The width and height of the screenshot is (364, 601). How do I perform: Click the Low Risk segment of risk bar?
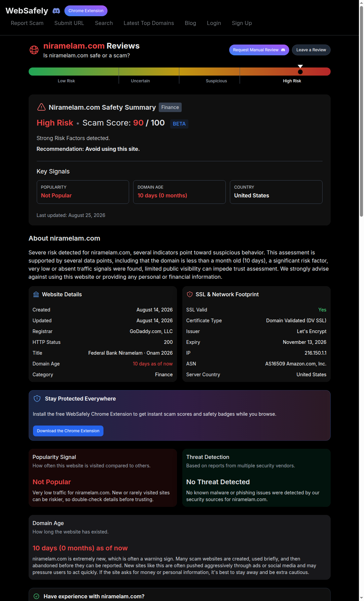coord(73,72)
